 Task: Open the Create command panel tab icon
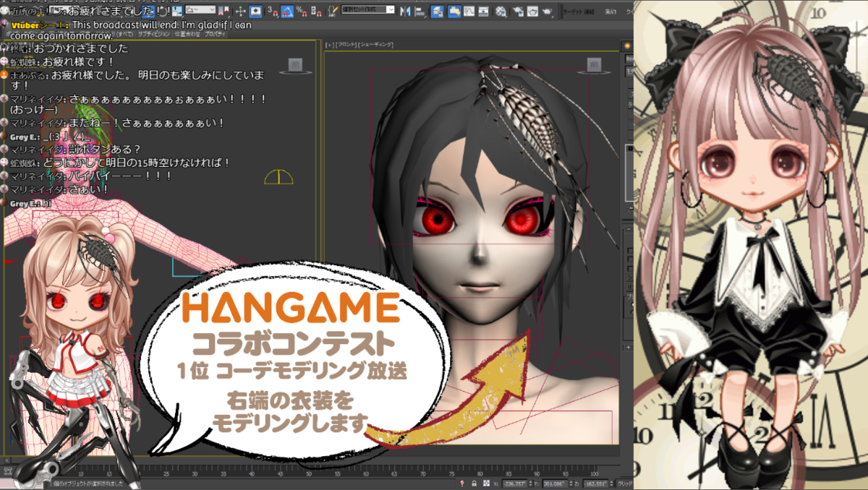click(x=626, y=46)
